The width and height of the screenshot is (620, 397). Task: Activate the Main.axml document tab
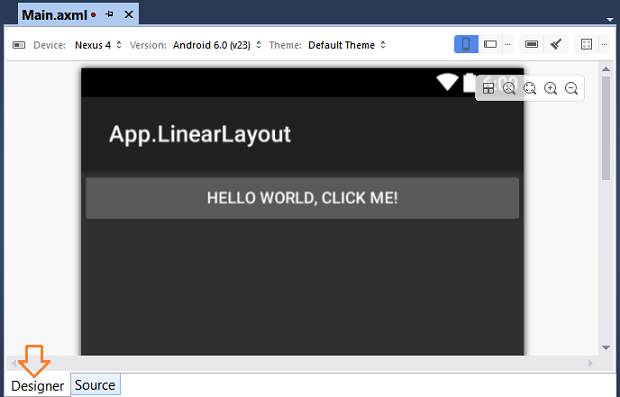(x=54, y=15)
